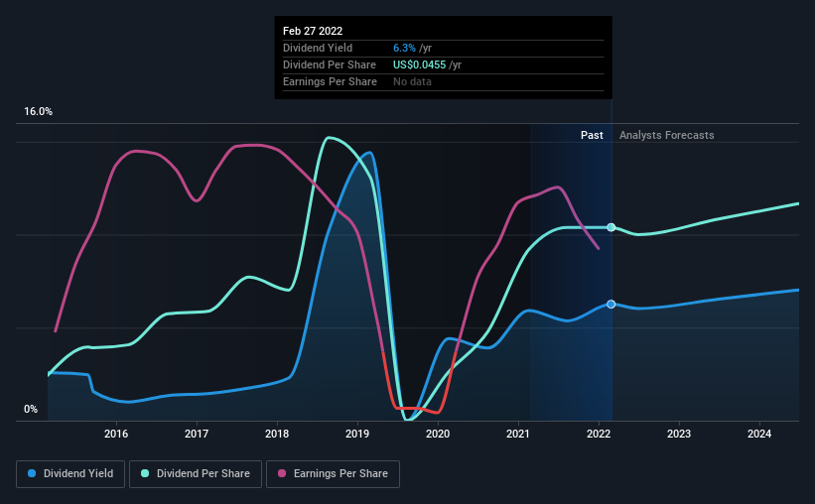Toggle the Dividend Yield legend button

70,474
